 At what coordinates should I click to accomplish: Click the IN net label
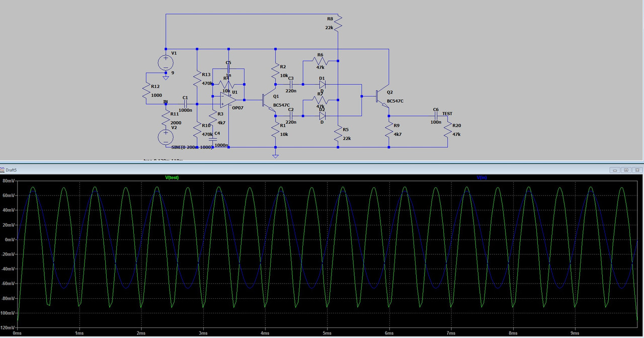166,102
